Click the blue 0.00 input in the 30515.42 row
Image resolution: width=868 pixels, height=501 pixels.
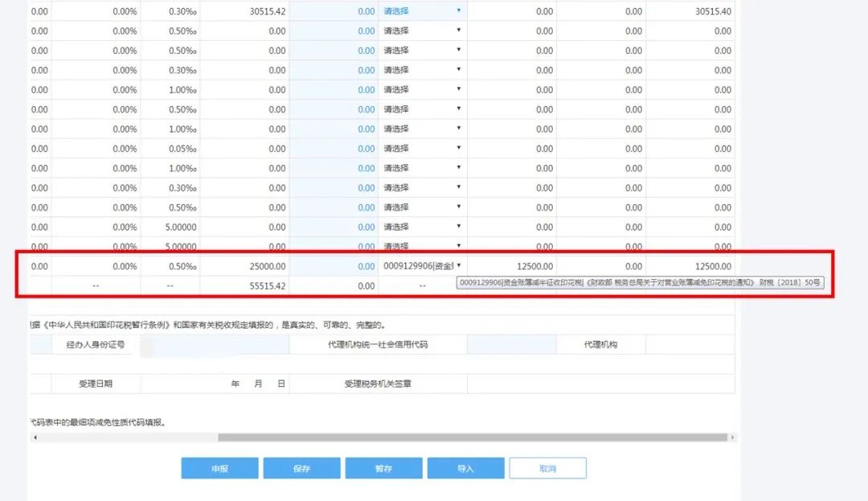(334, 11)
